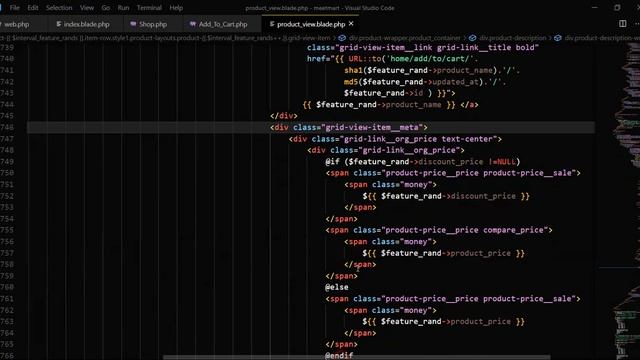The image size is (640, 360).
Task: Open the Selection menu
Action: (x=59, y=8)
